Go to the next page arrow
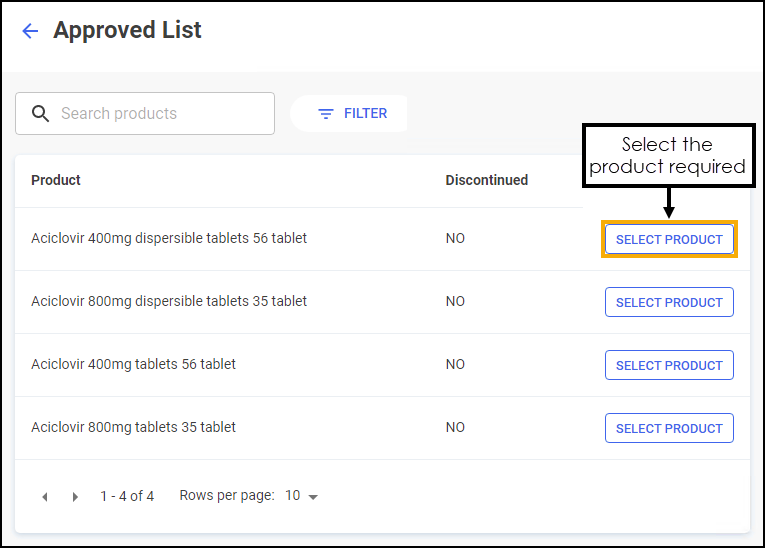This screenshot has height=548, width=765. point(75,497)
